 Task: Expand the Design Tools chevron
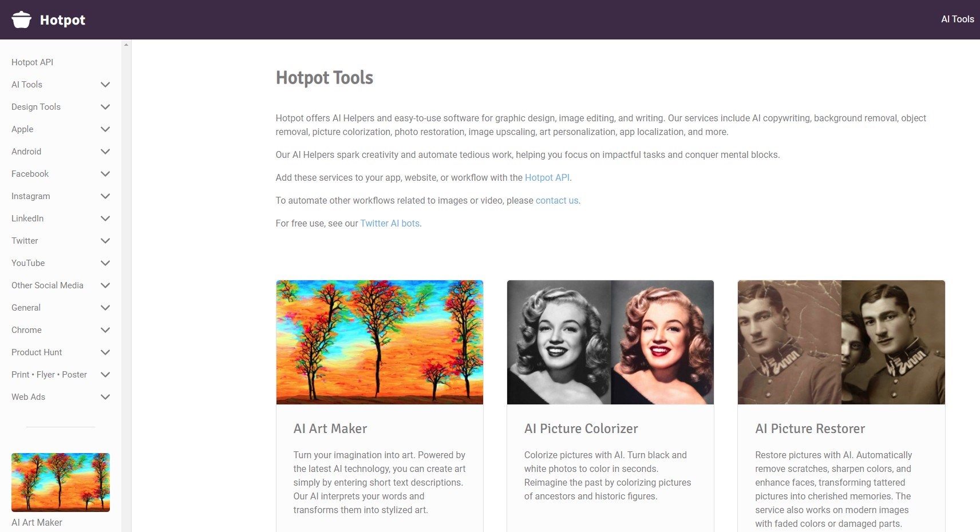coord(105,107)
